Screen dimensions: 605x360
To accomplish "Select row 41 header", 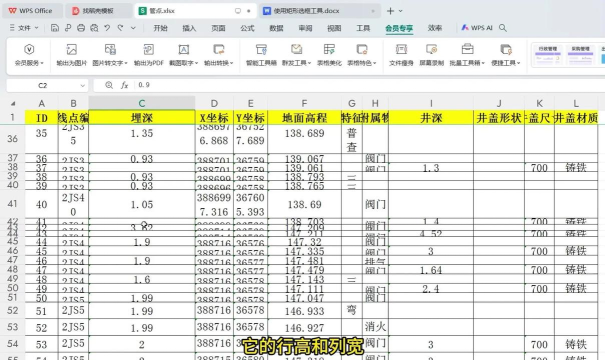I will pyautogui.click(x=12, y=203).
